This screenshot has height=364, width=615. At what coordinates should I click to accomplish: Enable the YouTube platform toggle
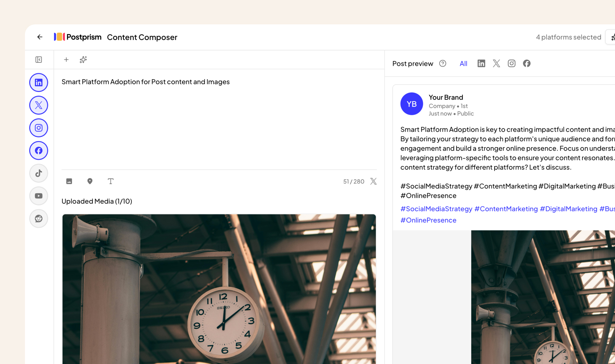39,196
